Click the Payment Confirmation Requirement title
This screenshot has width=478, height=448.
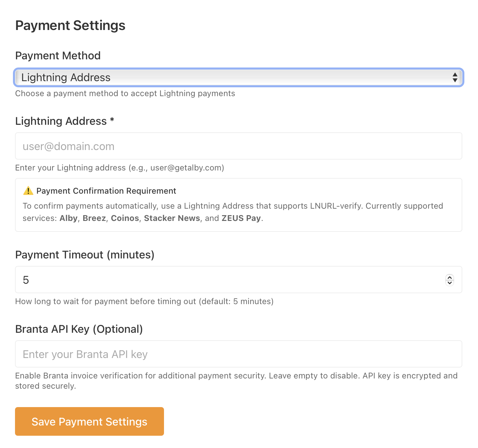coord(106,191)
